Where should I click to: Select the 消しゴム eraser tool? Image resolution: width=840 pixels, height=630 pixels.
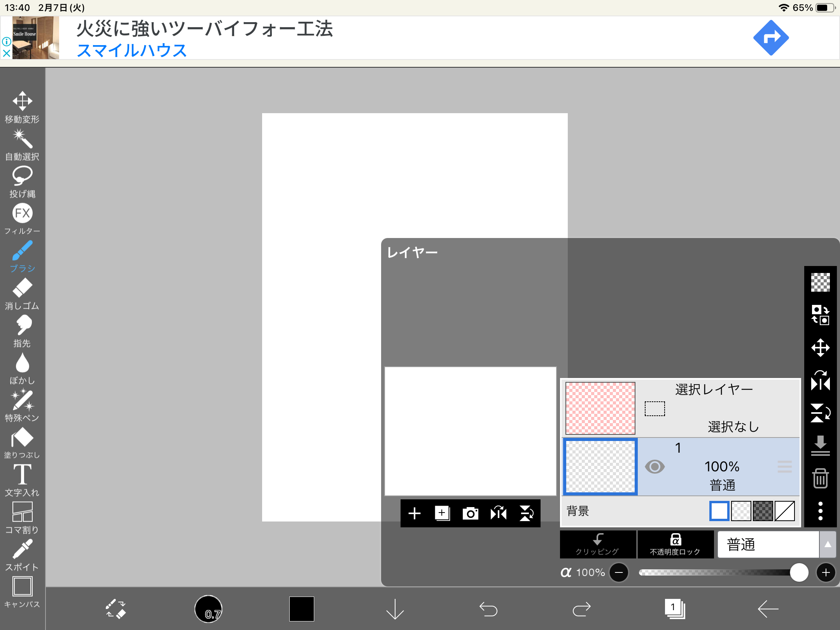tap(22, 293)
